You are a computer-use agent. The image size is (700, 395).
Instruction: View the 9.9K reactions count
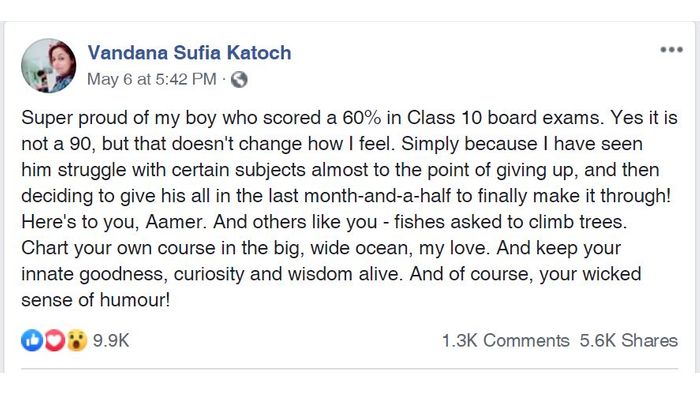pos(111,341)
